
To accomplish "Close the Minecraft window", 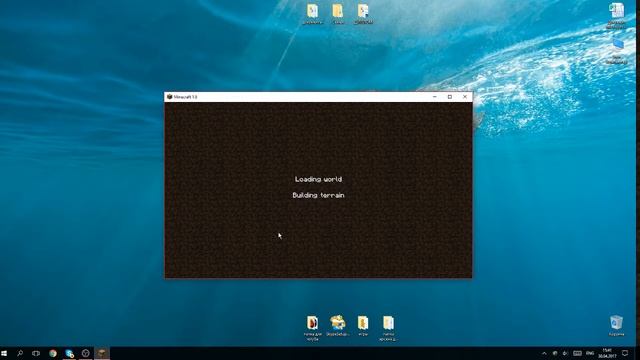I will coord(465,97).
